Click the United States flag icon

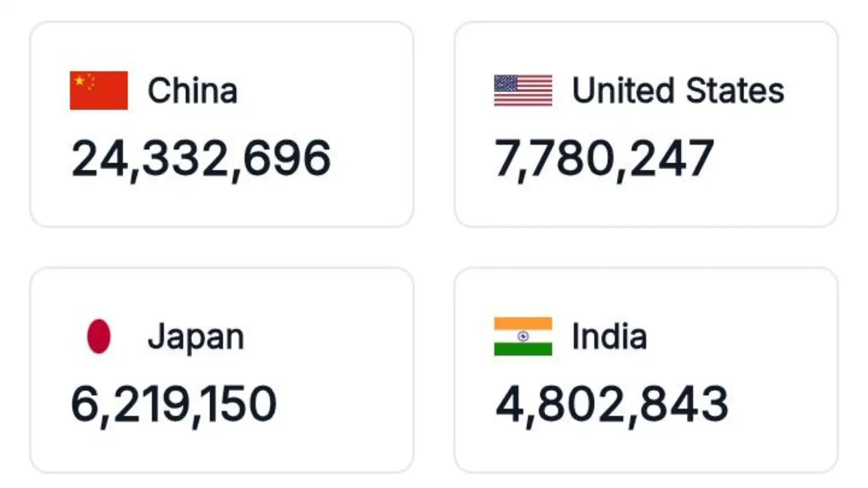[x=523, y=91]
